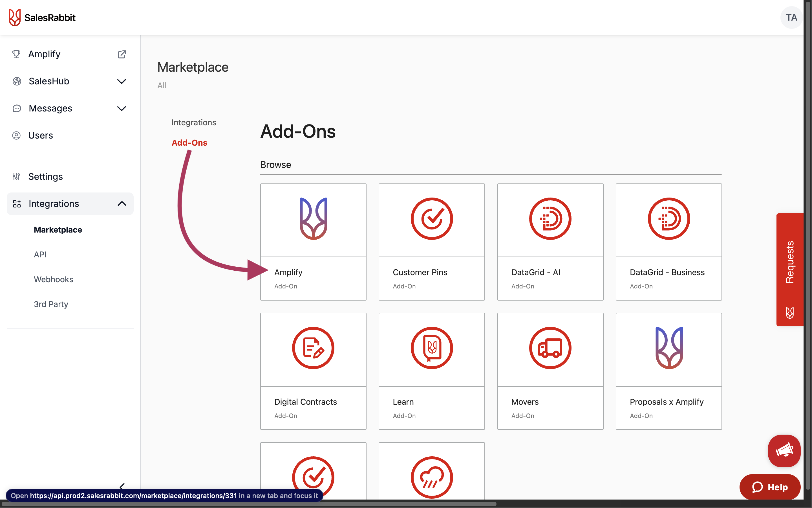Select 3rd Party under Integrations

coord(51,305)
